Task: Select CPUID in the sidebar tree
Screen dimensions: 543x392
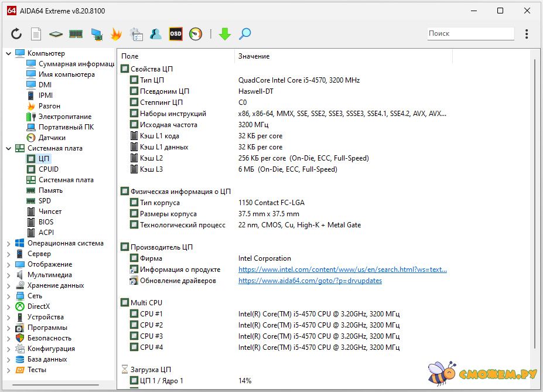Action: 48,169
